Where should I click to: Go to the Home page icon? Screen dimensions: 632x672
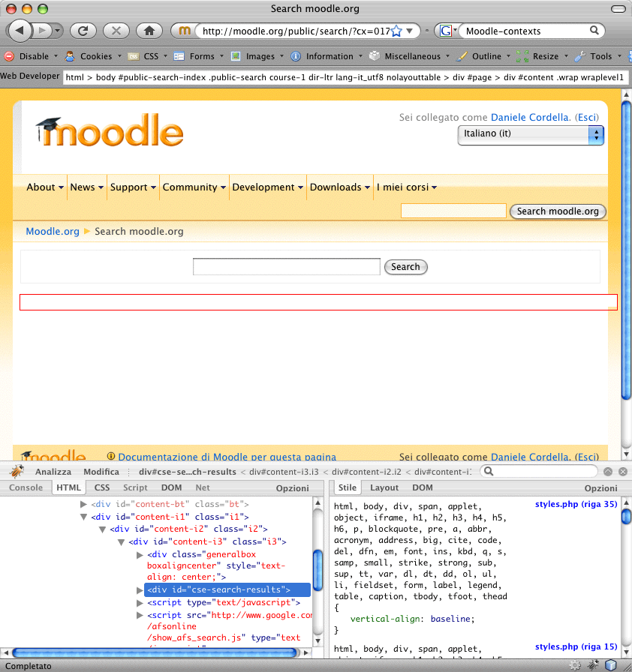pyautogui.click(x=149, y=31)
